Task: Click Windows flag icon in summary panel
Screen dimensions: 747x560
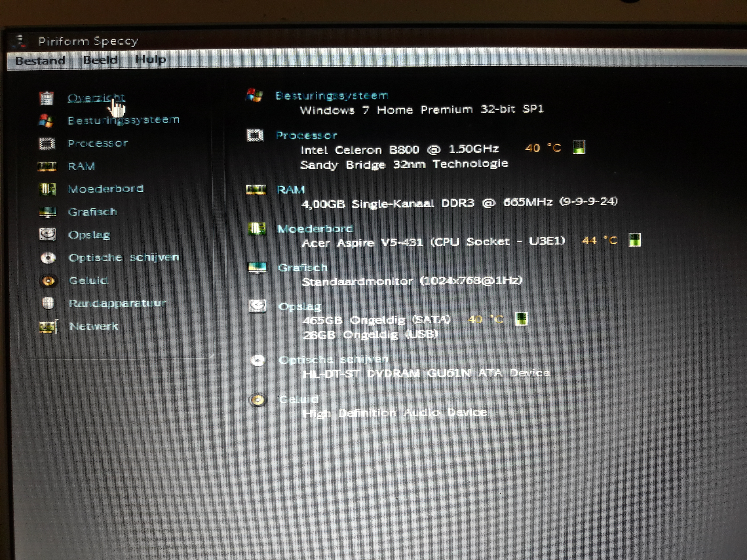Action: coord(254,95)
